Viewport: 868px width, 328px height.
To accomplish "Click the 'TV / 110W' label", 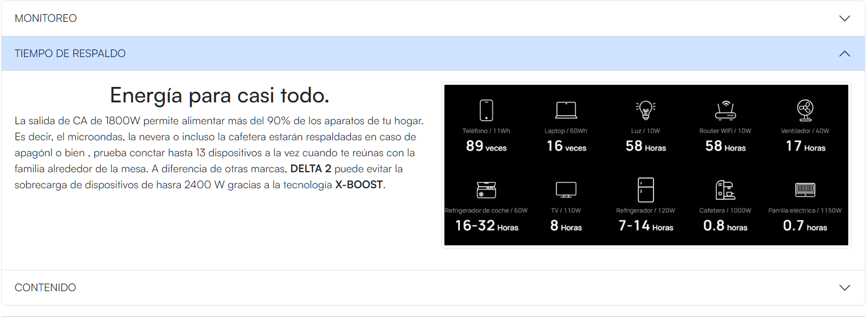I will pos(566,211).
